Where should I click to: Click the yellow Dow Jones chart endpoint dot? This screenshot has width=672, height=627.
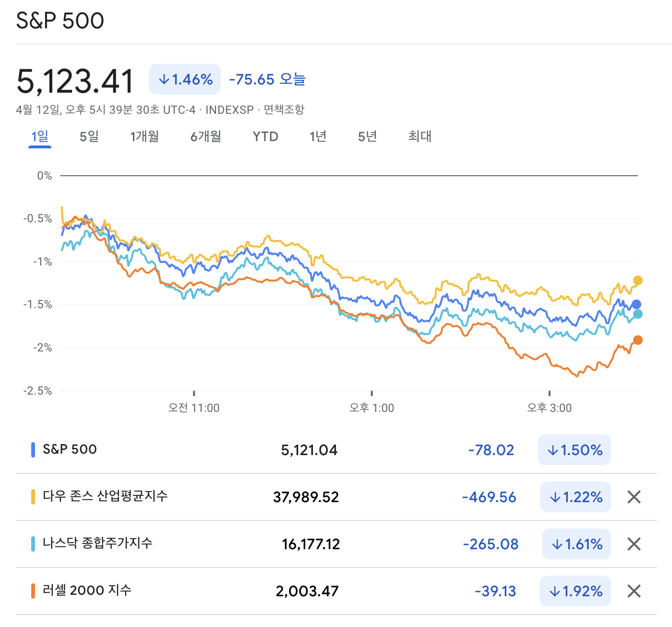pos(637,280)
